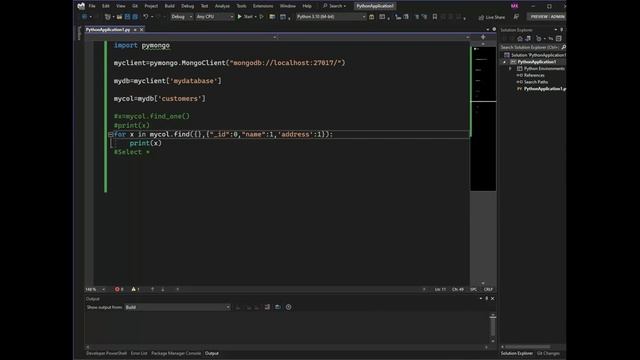Image resolution: width=640 pixels, height=360 pixels.
Task: Click the split editor plus icon
Action: 483,37
